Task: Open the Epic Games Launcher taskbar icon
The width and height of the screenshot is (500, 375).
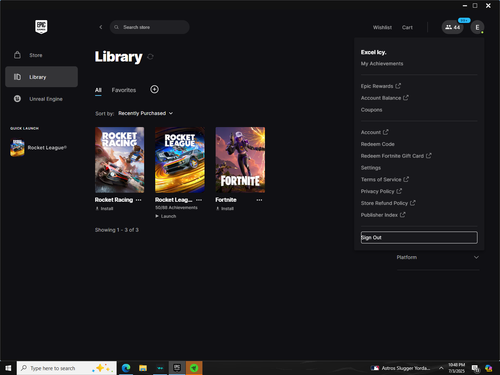Action: pos(177,368)
